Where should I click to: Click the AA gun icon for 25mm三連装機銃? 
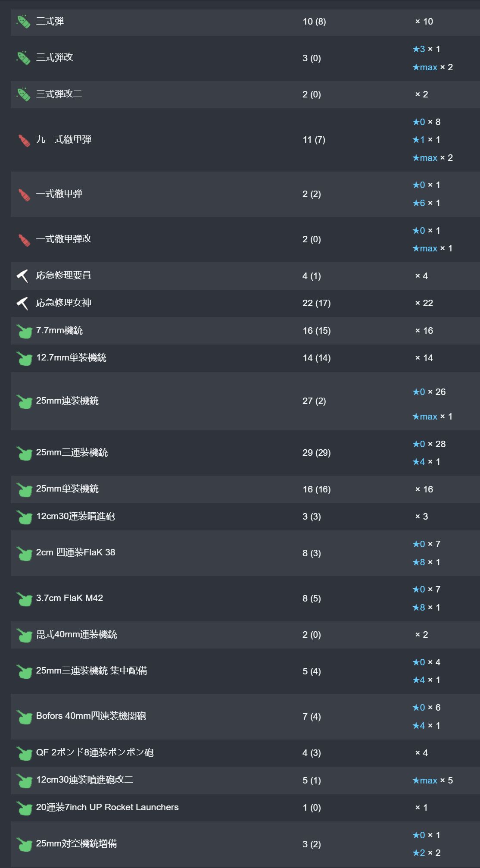24,453
